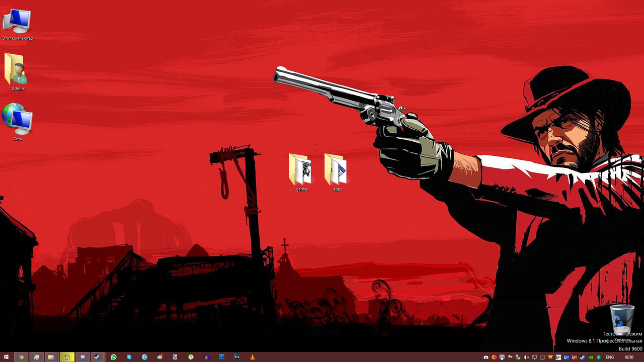Image resolution: width=644 pixels, height=362 pixels.
Task: Switch to the yellow highlighted taskbar app
Action: click(67, 357)
